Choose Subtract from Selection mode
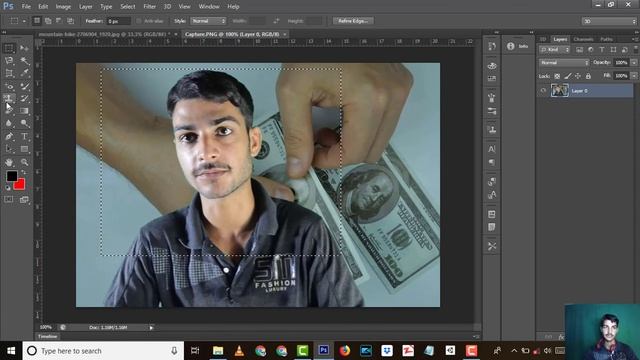The width and height of the screenshot is (640, 360). (x=59, y=21)
